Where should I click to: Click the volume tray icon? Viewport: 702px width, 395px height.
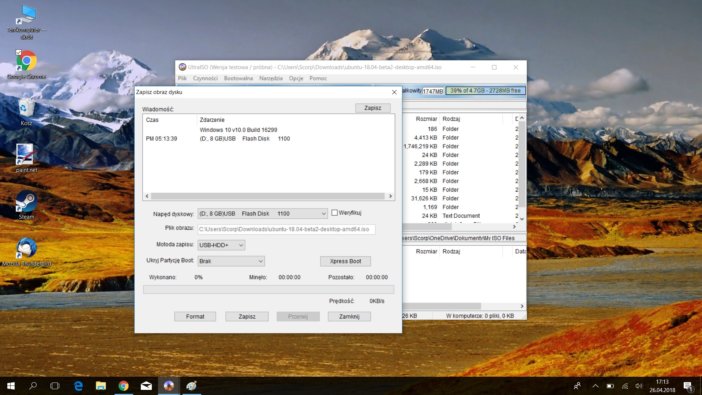tap(639, 386)
